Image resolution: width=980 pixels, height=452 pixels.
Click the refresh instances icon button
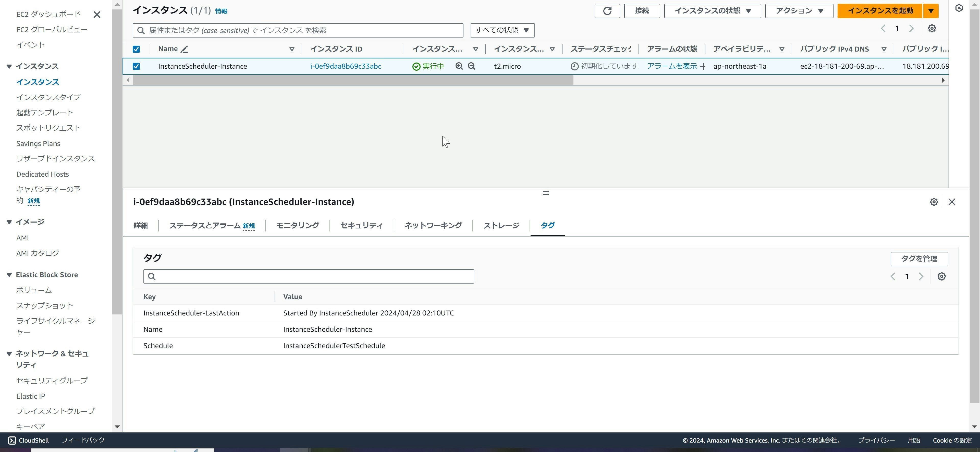click(607, 11)
